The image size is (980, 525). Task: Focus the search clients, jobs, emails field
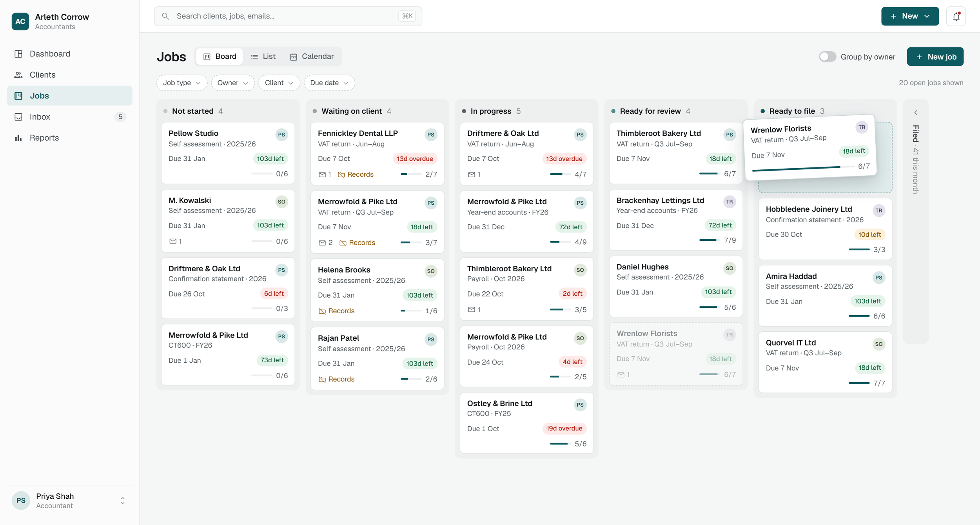pos(288,16)
